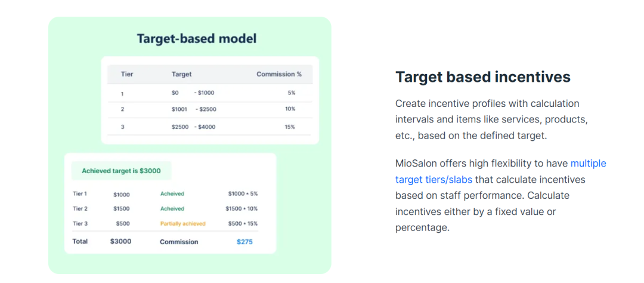The width and height of the screenshot is (644, 283).
Task: Click the Total $3000 amount
Action: 120,242
